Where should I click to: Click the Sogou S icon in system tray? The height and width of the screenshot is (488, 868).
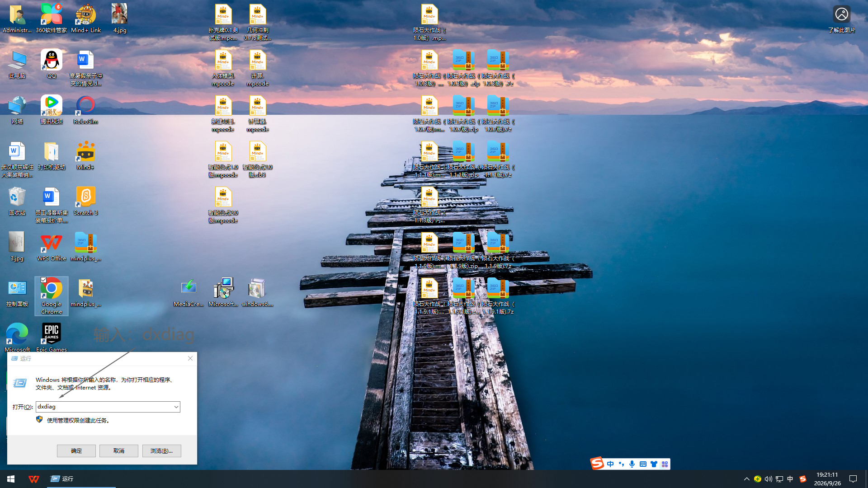803,479
